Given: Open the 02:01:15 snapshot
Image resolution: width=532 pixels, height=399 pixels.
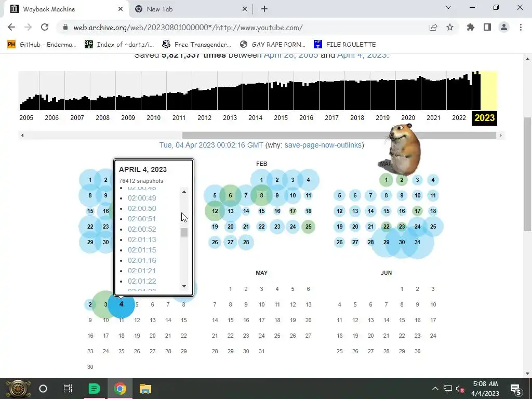Looking at the screenshot, I should (x=142, y=250).
